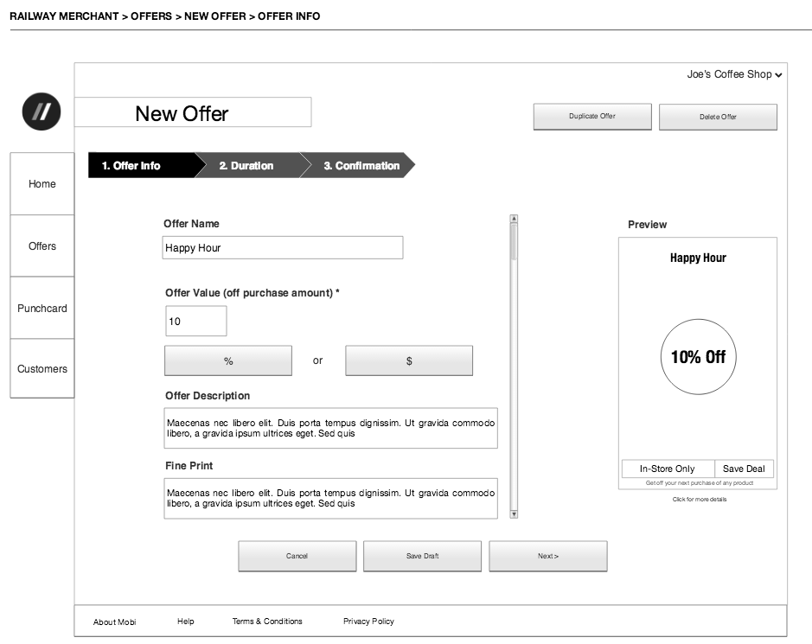Select percent as offer value type
This screenshot has width=812, height=644.
(x=228, y=360)
